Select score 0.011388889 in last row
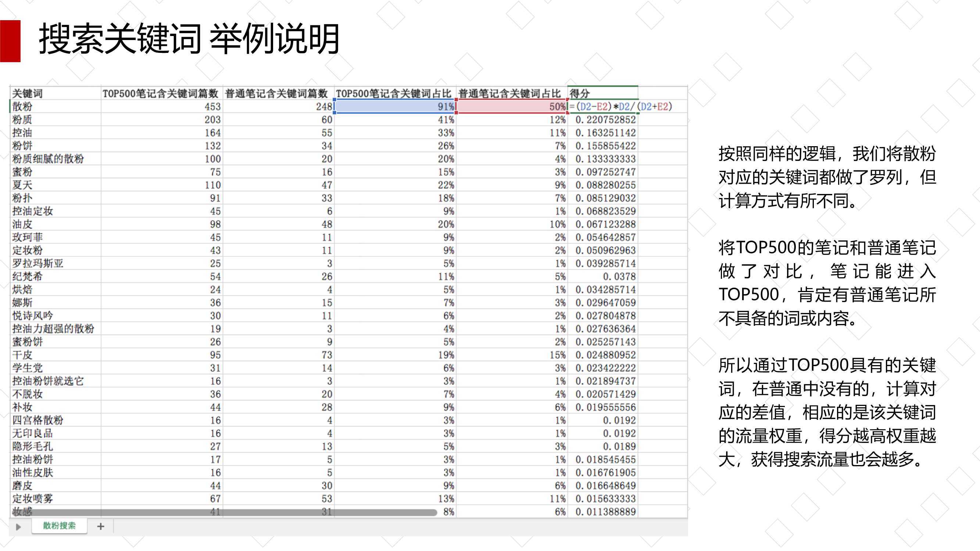 click(x=602, y=512)
